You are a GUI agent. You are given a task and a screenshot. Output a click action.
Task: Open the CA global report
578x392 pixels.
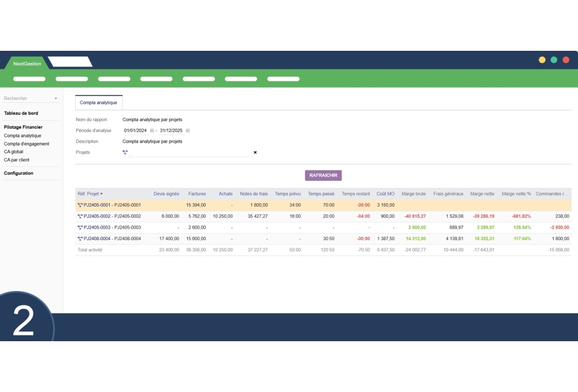pos(13,151)
